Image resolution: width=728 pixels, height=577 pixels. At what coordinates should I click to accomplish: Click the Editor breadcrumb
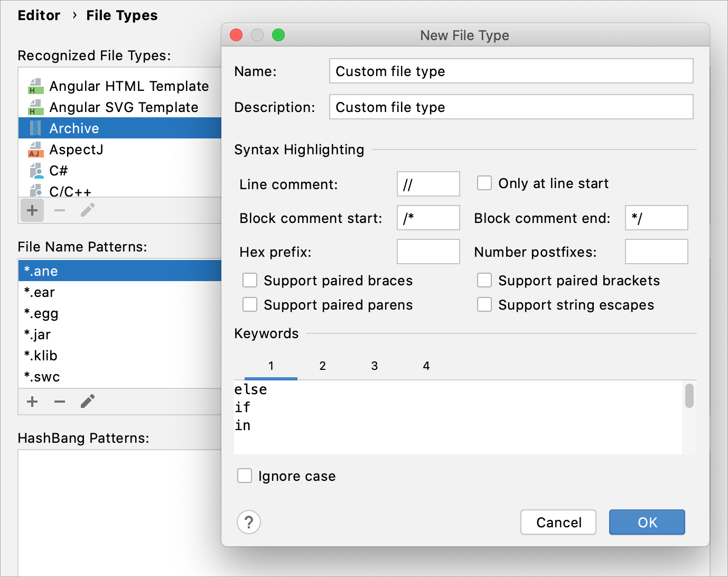(39, 15)
